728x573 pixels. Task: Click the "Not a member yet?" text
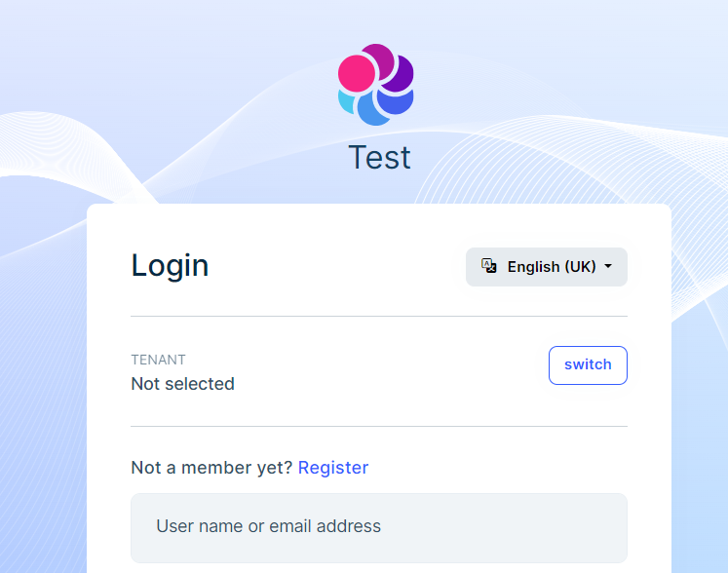click(211, 468)
